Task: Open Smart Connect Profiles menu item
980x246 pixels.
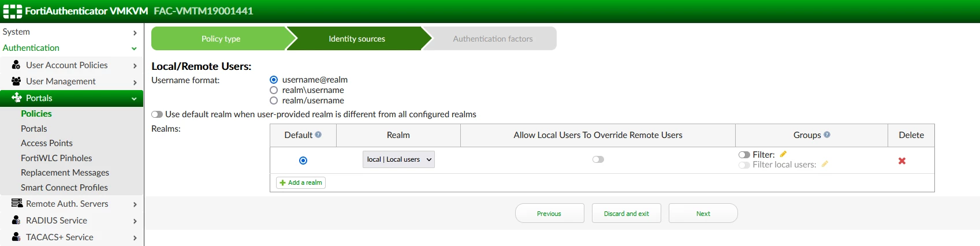Action: click(x=64, y=188)
